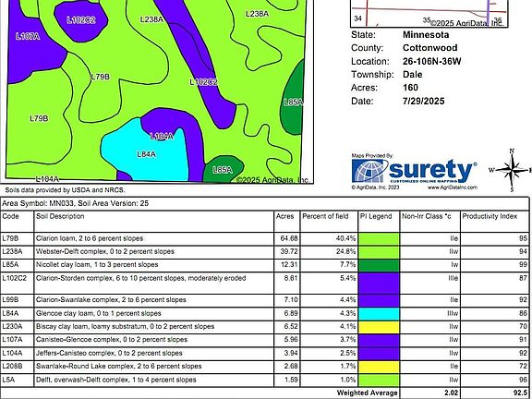The image size is (532, 399).
Task: Click the dark green L85A legend swatch
Action: pyautogui.click(x=379, y=265)
